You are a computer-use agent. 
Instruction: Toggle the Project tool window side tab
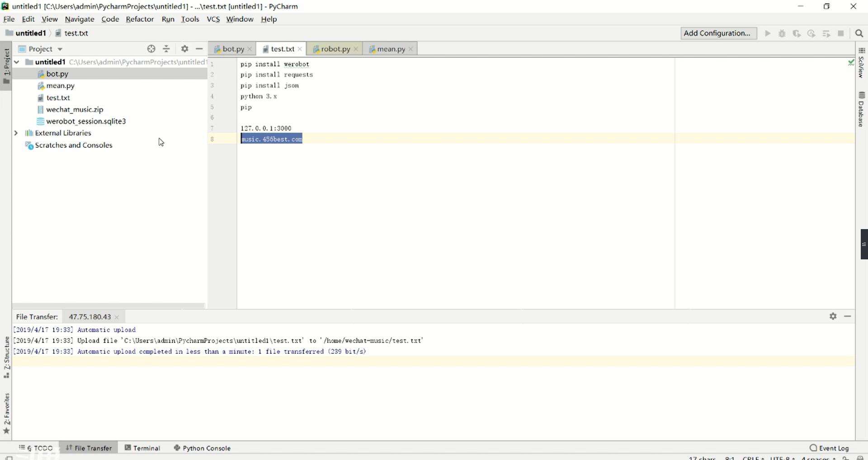click(6, 66)
